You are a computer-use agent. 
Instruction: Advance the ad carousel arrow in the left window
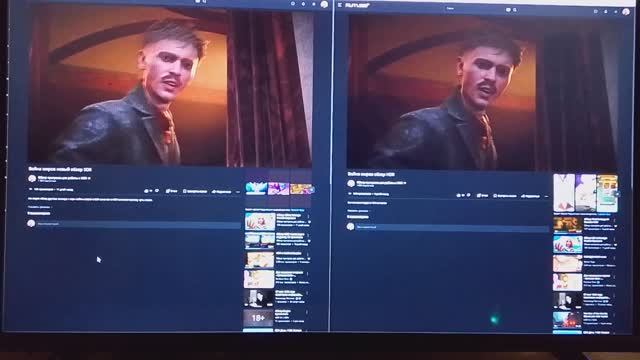click(311, 190)
